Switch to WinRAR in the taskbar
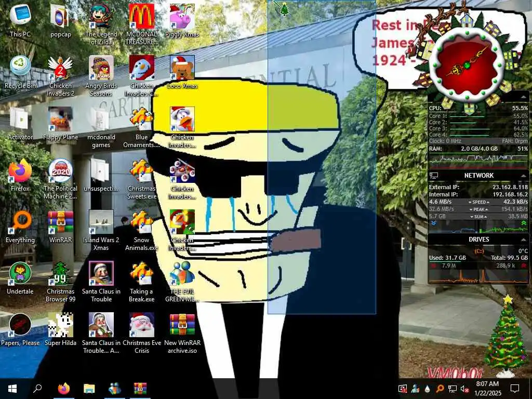This screenshot has height=399, width=532. pos(140,389)
